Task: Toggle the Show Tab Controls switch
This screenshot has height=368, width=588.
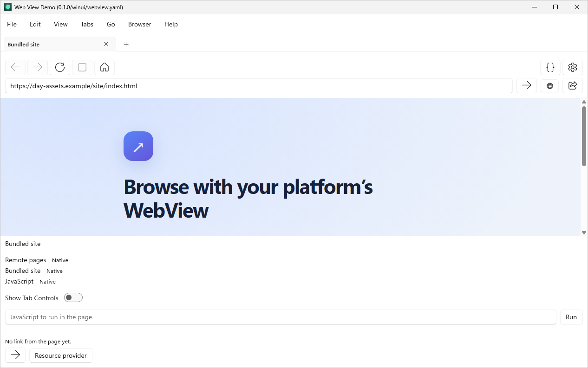Action: click(73, 297)
